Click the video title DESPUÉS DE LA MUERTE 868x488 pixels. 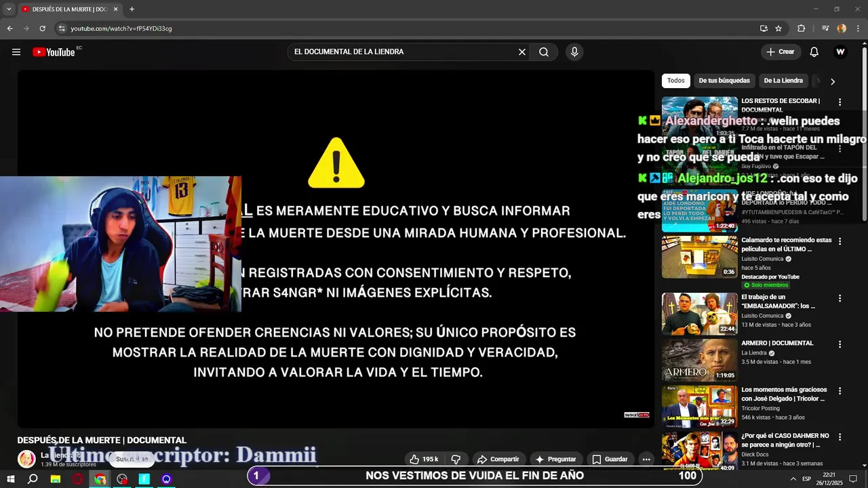(x=102, y=441)
